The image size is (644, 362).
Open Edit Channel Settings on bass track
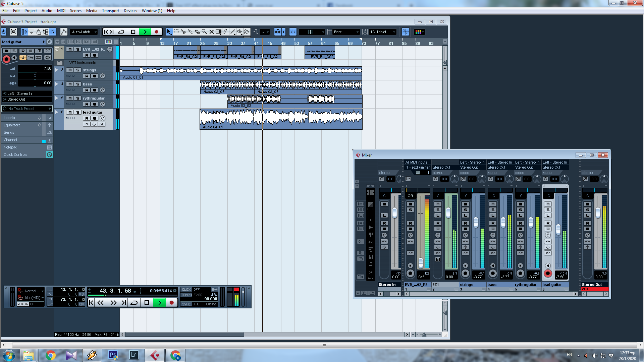point(103,90)
